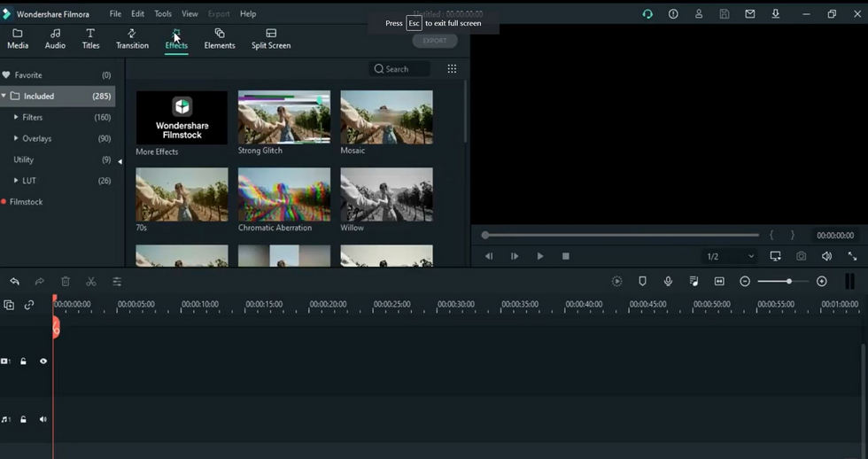Click the timeline zoom slider

(781, 282)
